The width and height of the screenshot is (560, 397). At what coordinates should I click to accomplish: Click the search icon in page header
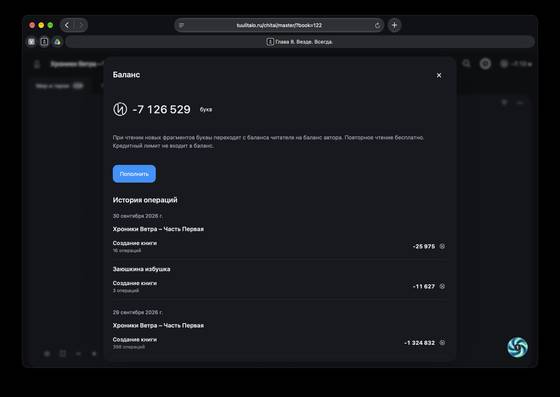pyautogui.click(x=466, y=64)
